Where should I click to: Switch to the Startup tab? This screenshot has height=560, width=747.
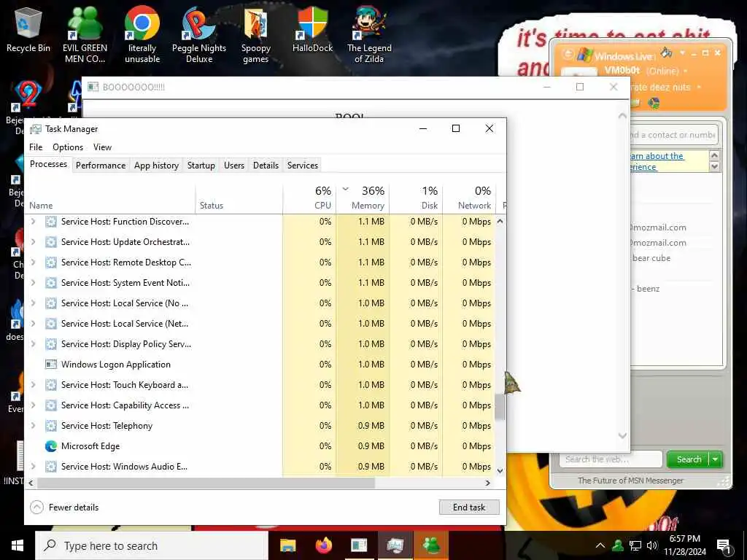201,166
